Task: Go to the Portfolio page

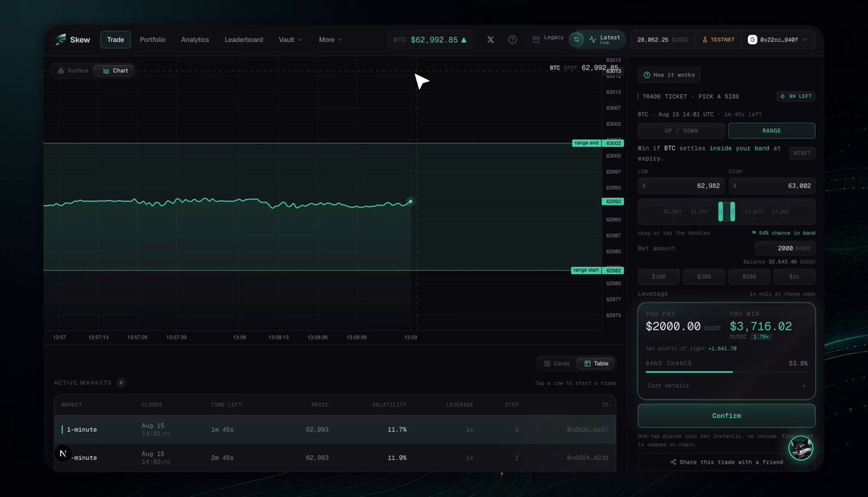Action: click(153, 40)
